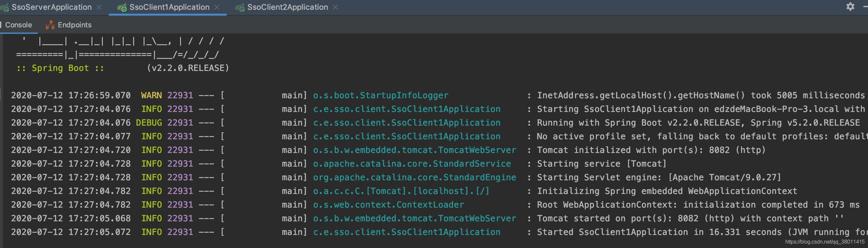Click the 'initialization completed in 673 ms' message

[x=698, y=204]
